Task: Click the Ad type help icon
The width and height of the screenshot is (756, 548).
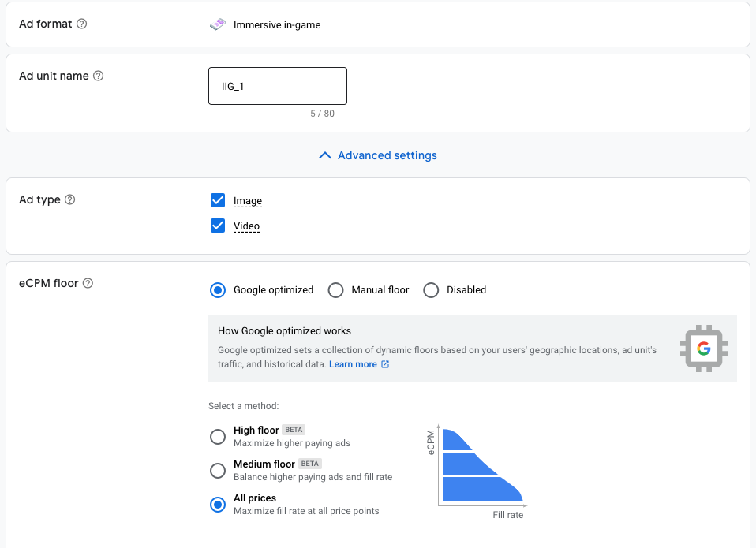Action: [70, 200]
